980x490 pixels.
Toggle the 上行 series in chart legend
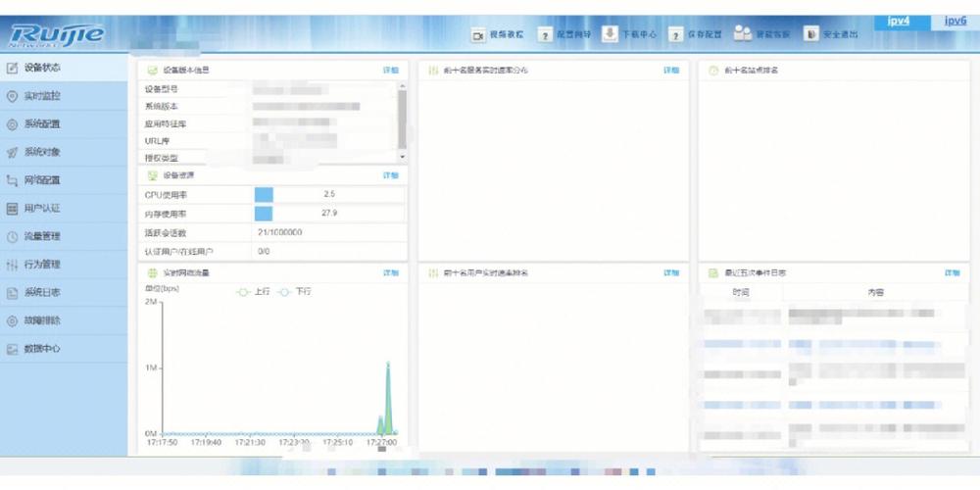tap(253, 292)
